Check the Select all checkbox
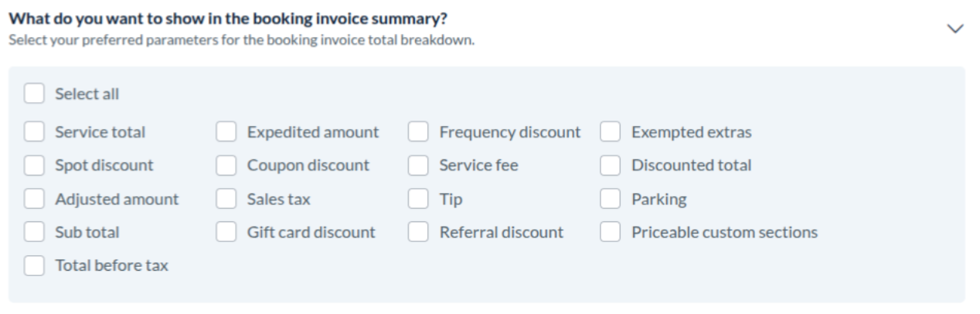980x314 pixels. coord(34,94)
